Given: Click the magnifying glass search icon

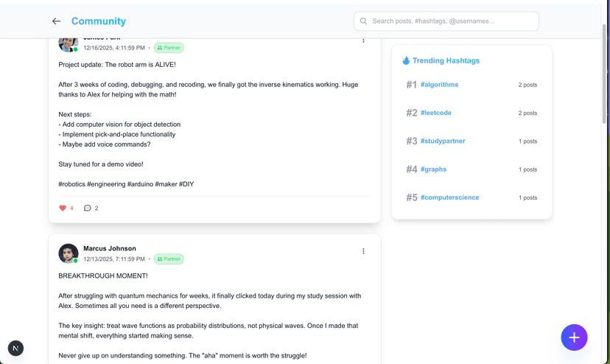Looking at the screenshot, I should pyautogui.click(x=363, y=21).
